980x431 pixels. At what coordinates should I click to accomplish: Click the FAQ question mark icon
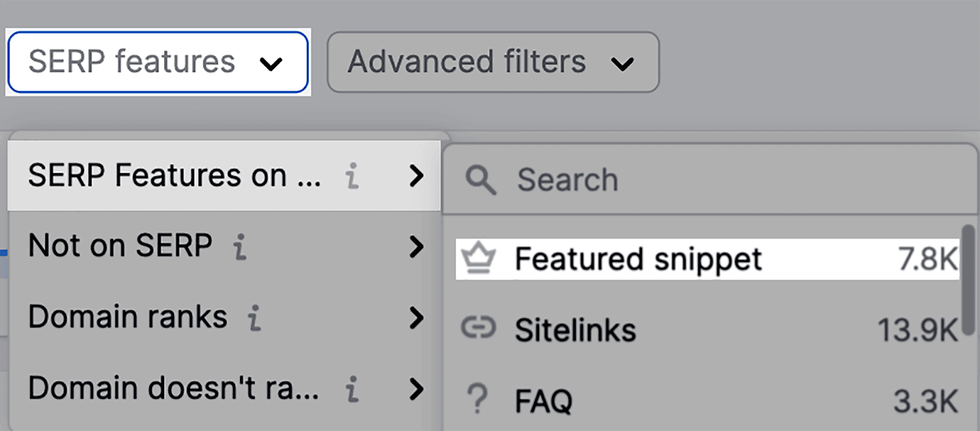[477, 400]
